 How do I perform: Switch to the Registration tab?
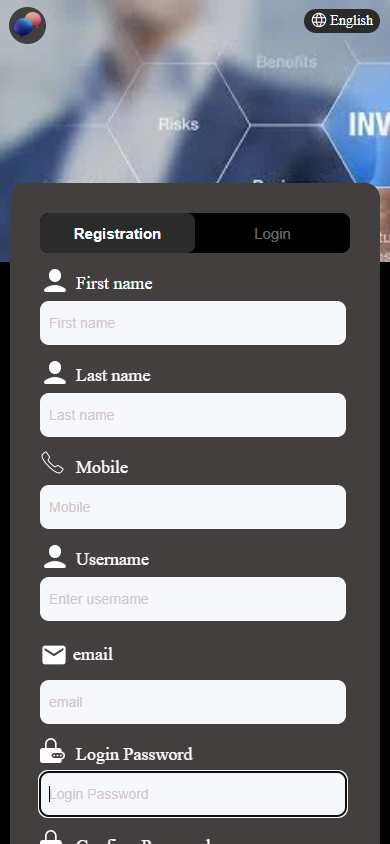click(117, 234)
